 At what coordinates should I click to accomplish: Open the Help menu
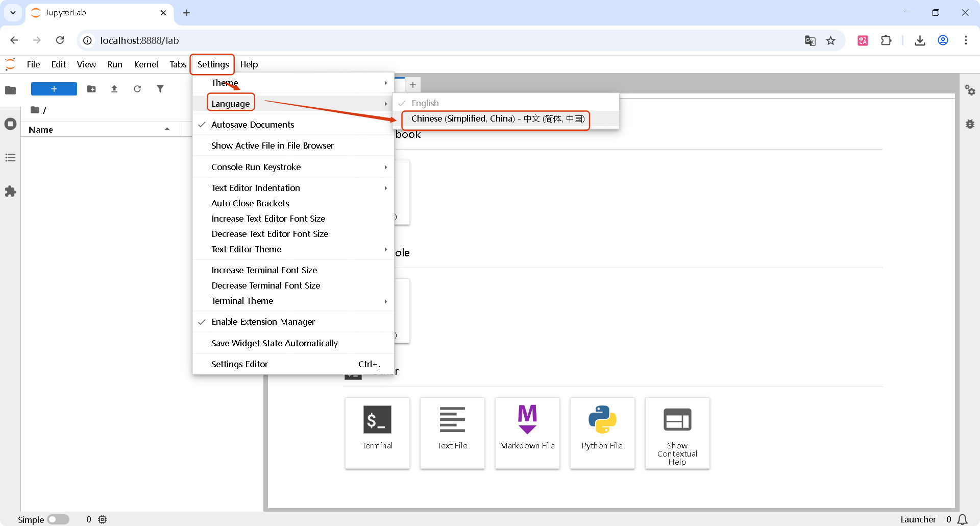pyautogui.click(x=249, y=64)
